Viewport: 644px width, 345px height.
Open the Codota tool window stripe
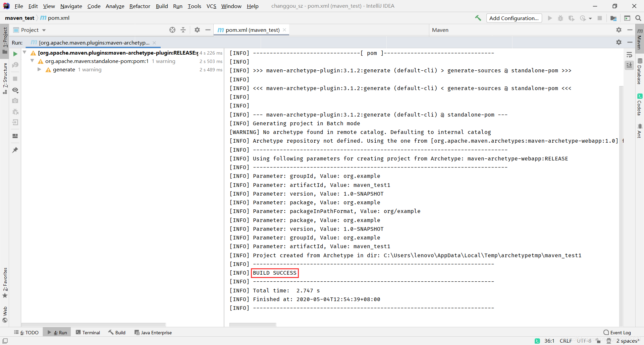coord(640,105)
